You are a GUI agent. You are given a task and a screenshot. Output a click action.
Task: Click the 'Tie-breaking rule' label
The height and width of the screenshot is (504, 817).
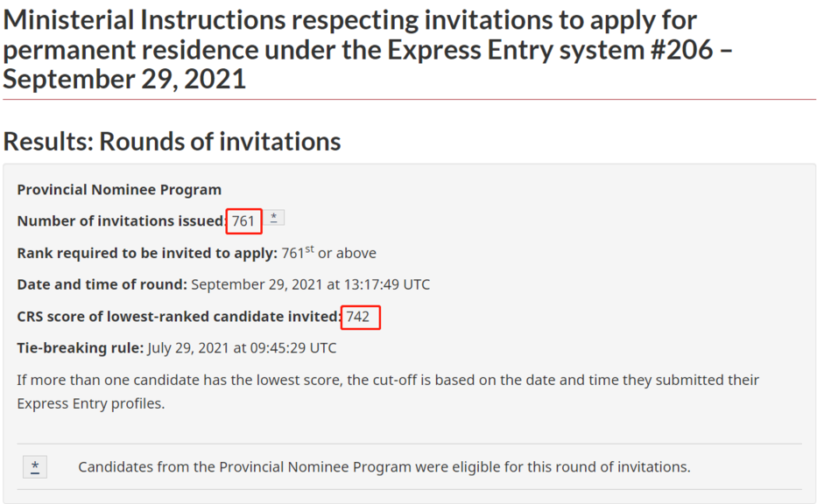tap(81, 347)
